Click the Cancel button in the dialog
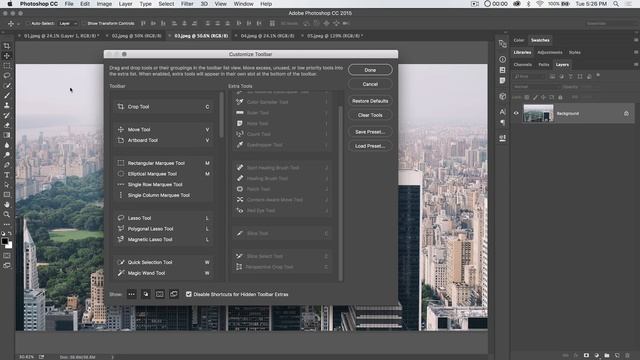The width and height of the screenshot is (640, 360). point(370,84)
